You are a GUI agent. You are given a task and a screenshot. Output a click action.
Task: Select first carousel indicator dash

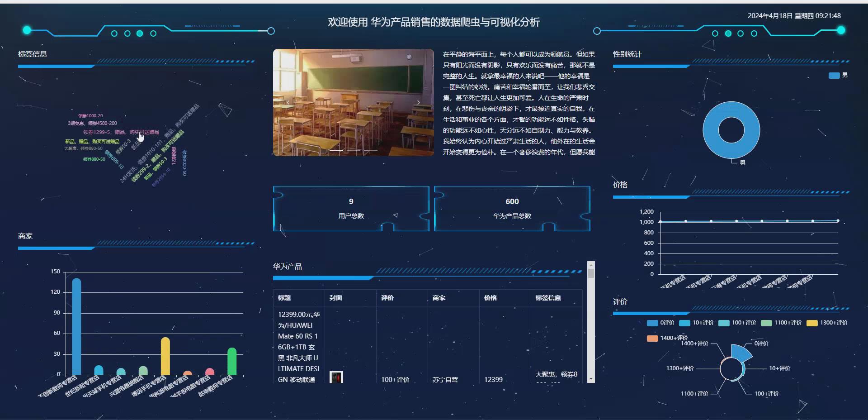pos(336,150)
